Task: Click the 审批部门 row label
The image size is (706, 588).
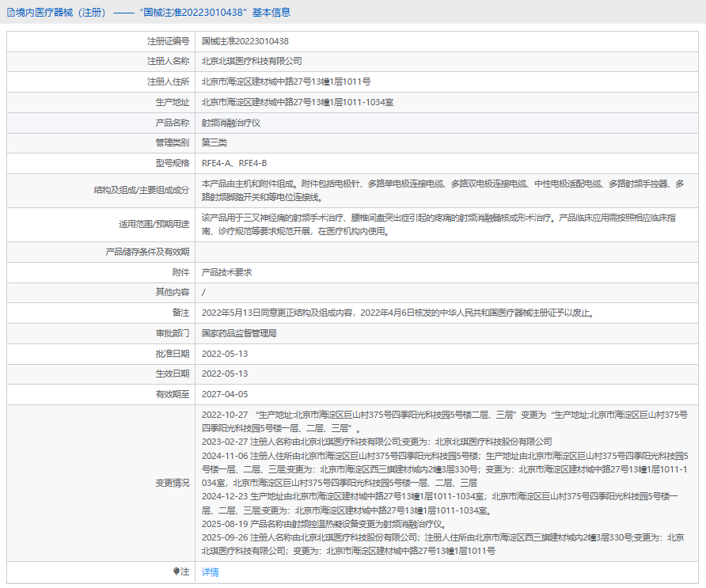Action: 173,334
